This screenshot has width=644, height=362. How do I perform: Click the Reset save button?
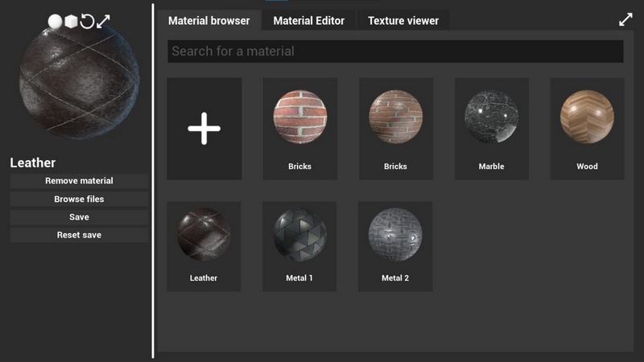click(x=79, y=236)
